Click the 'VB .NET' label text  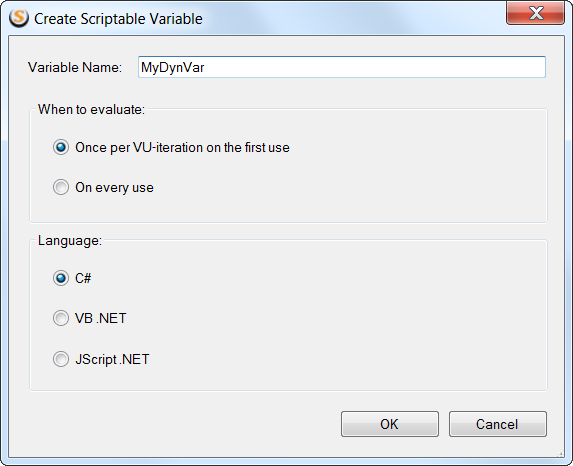point(101,318)
